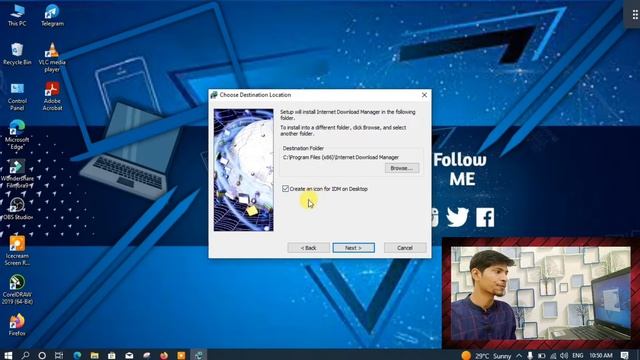640x360 pixels.
Task: Open File Explorer from taskbar
Action: point(94,355)
